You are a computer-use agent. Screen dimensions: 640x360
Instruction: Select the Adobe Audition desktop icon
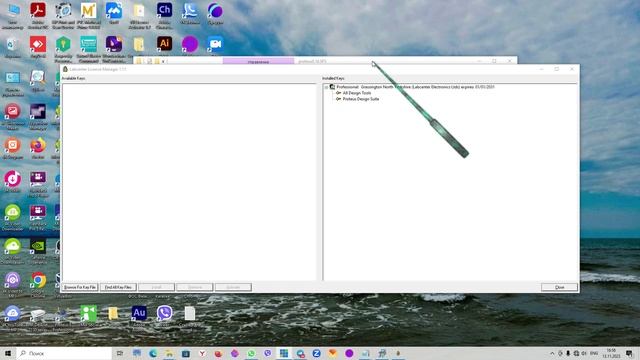139,313
